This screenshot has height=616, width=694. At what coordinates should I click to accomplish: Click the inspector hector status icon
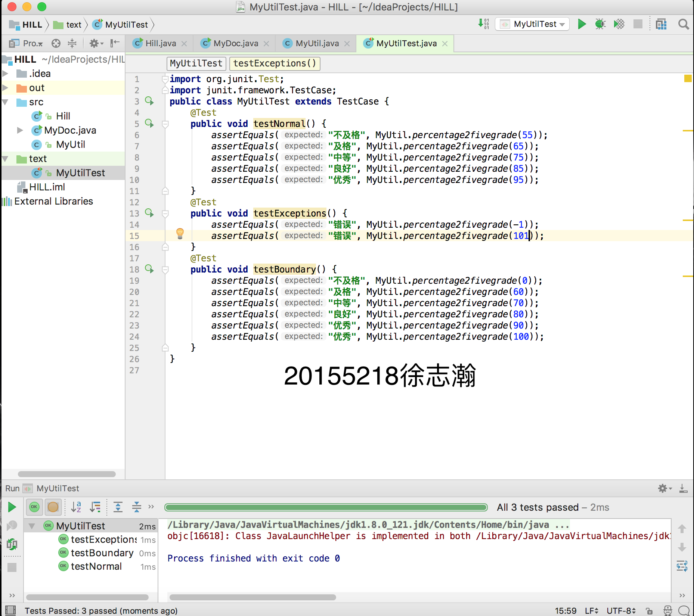click(x=667, y=611)
